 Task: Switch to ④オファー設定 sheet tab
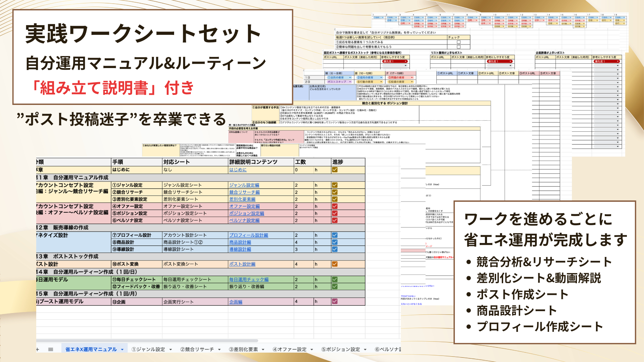click(289, 349)
